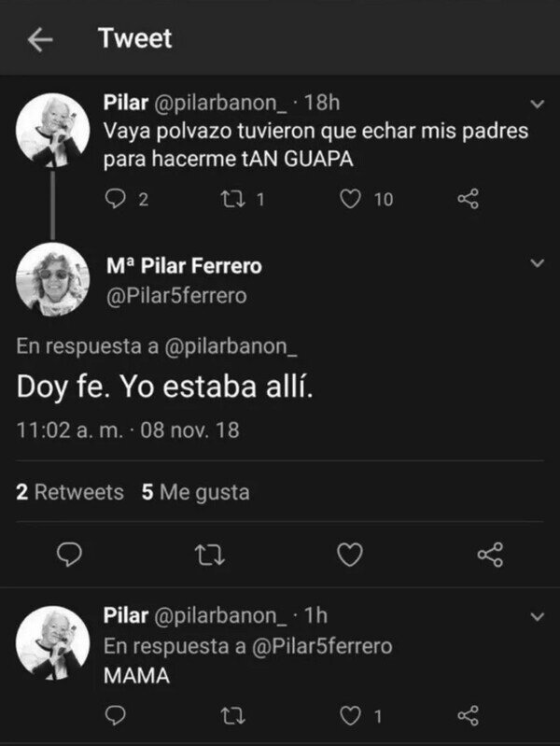Open options chevron on the 'MAMA' tweet
Viewport: 560px width, 746px height.
point(537,616)
